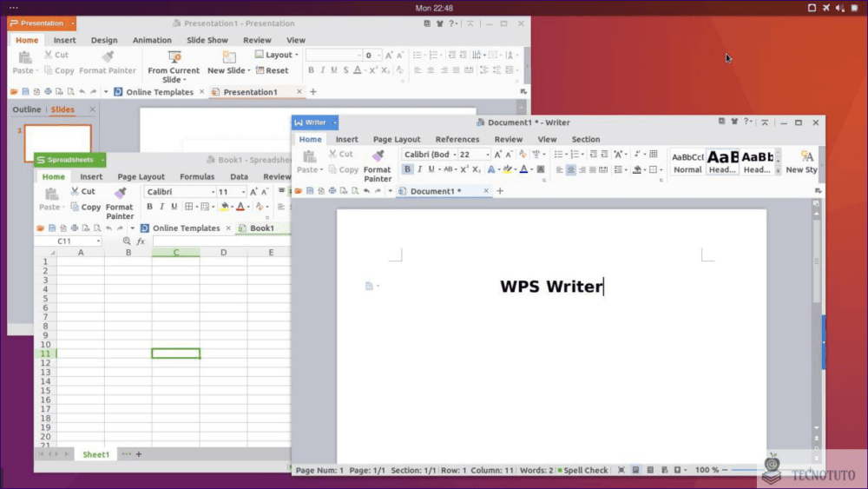The height and width of the screenshot is (489, 868).
Task: Open Writer Section tab
Action: [586, 139]
